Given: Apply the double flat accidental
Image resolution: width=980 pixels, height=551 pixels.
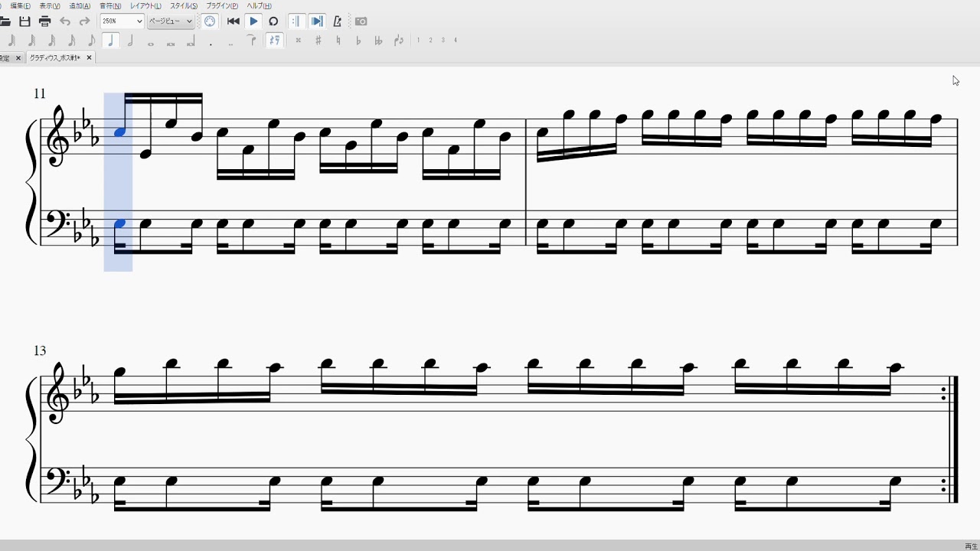Looking at the screenshot, I should coord(378,41).
